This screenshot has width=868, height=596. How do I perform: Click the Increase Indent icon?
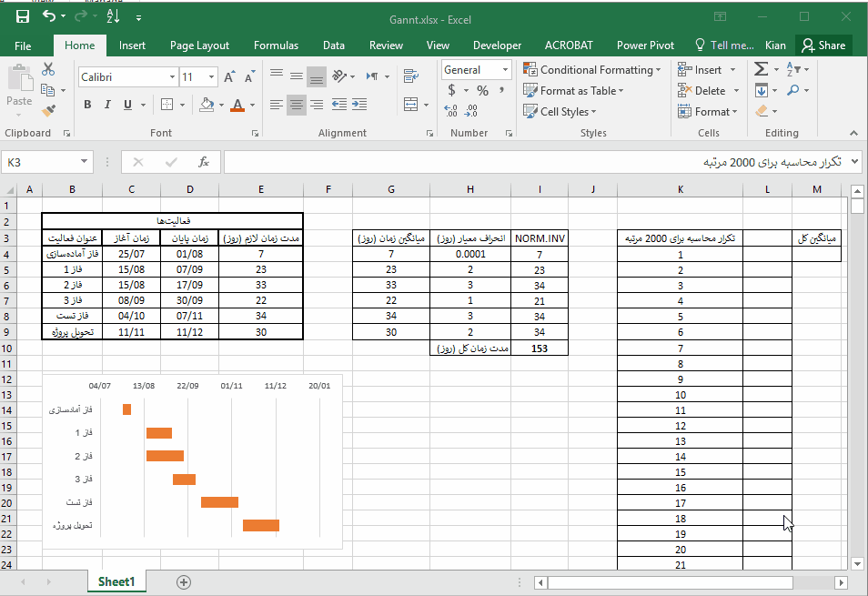coord(360,105)
